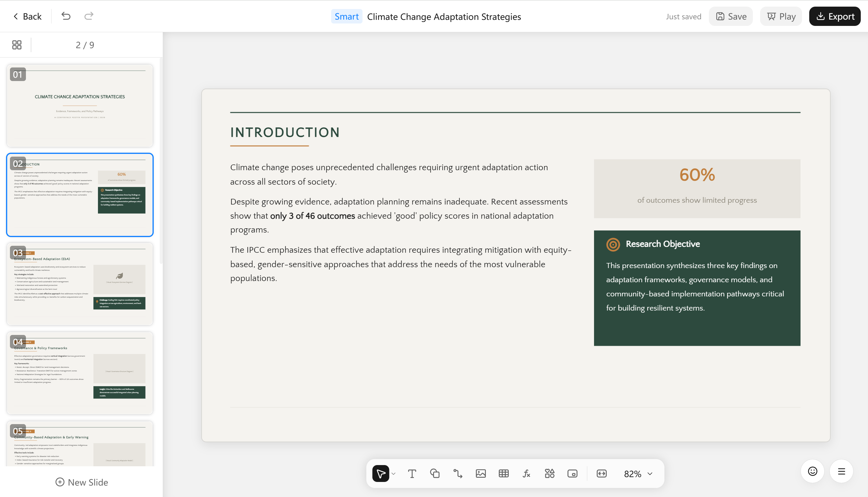Screen dimensions: 868x497
Task: Click the Smart mode tag
Action: tap(347, 16)
